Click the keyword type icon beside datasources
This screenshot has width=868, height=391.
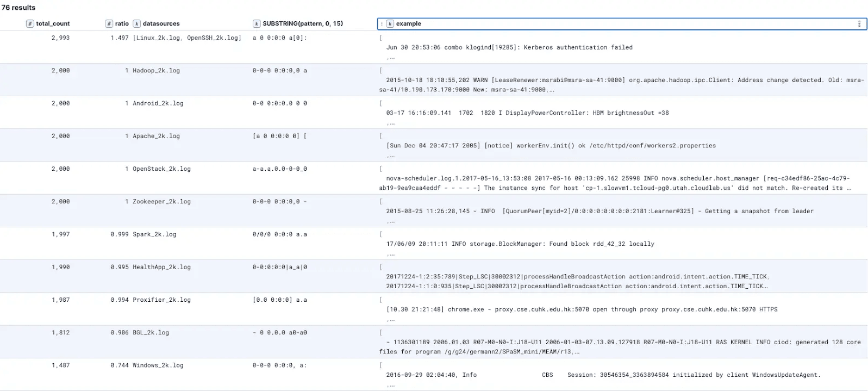point(137,24)
